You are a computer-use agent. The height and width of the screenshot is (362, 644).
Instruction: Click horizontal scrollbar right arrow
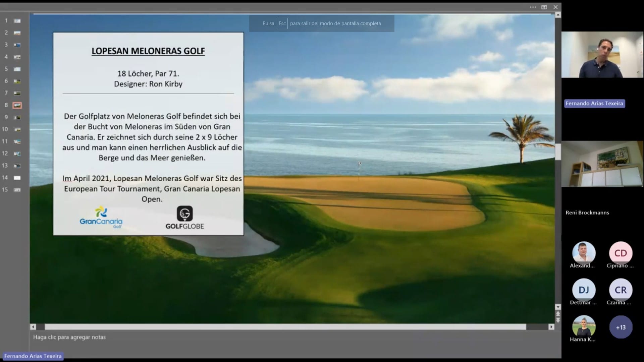click(551, 327)
